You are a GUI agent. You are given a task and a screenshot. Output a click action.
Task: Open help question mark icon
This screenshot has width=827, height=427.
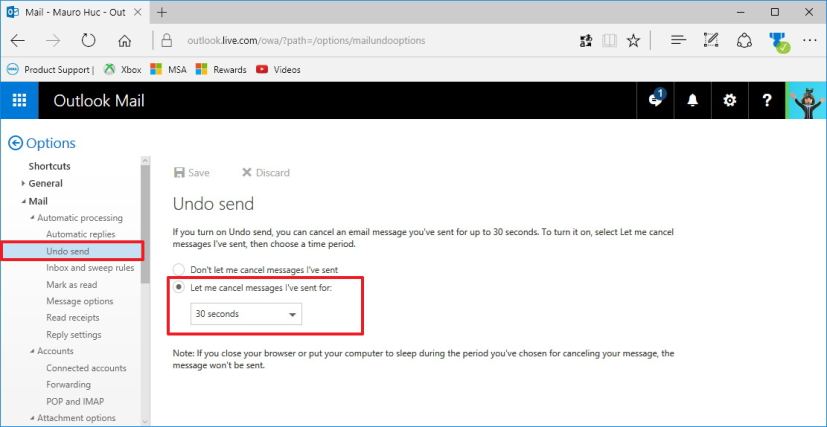pyautogui.click(x=767, y=100)
